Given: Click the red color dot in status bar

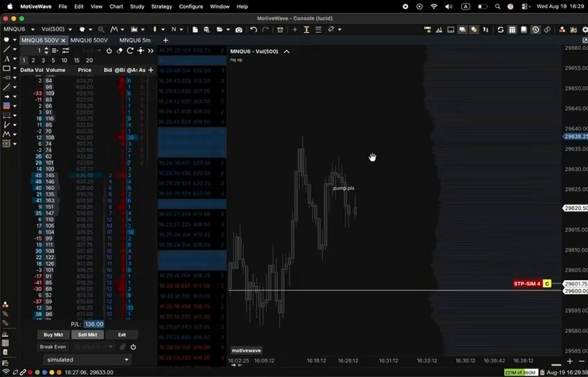Looking at the screenshot, I should click(30, 373).
